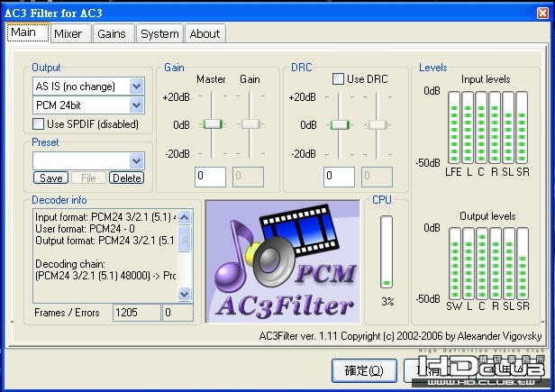
Task: Expand the AS IS (no change) output dropdown
Action: click(137, 86)
